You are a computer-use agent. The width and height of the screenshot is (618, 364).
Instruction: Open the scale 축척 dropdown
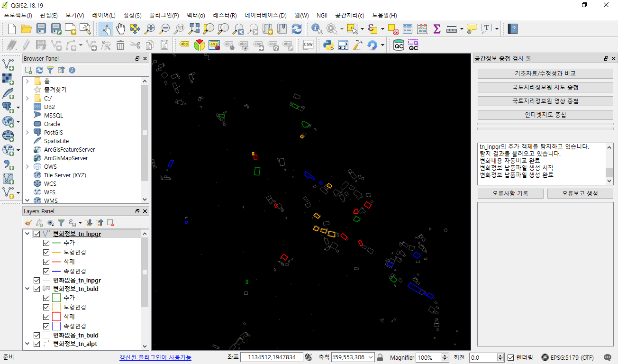click(x=371, y=357)
